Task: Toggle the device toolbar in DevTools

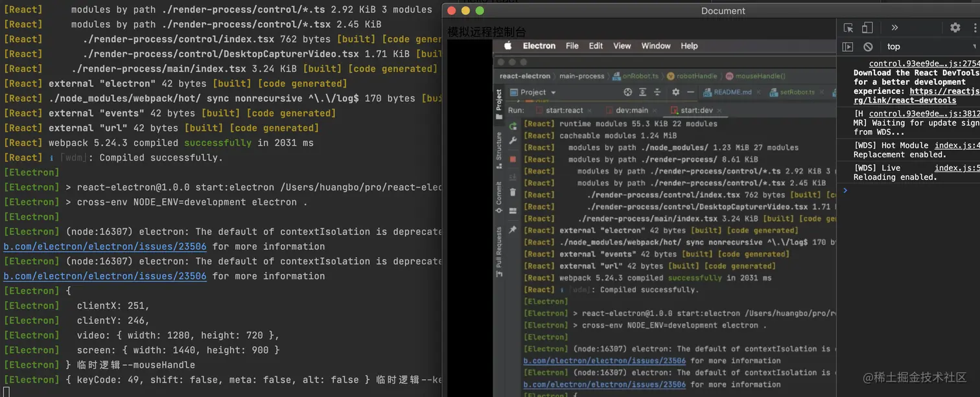Action: [867, 28]
